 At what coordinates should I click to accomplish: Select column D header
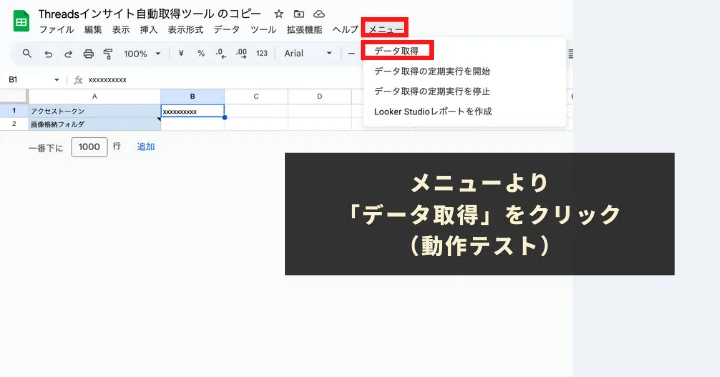tap(319, 96)
